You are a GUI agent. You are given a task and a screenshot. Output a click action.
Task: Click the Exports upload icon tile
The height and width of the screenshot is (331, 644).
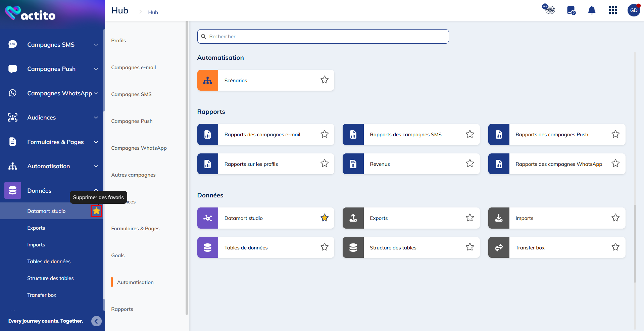pyautogui.click(x=353, y=218)
